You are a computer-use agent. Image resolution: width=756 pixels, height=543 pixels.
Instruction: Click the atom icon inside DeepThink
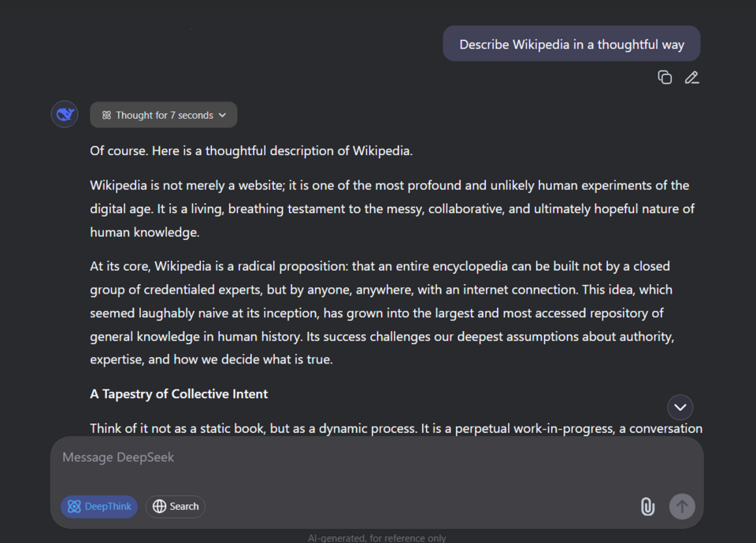(x=74, y=507)
